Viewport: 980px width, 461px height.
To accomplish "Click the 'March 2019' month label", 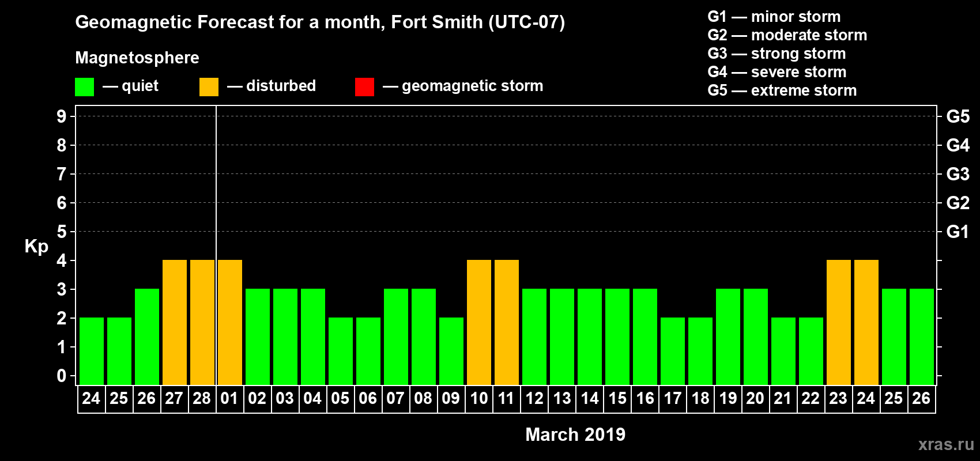I will pos(575,434).
